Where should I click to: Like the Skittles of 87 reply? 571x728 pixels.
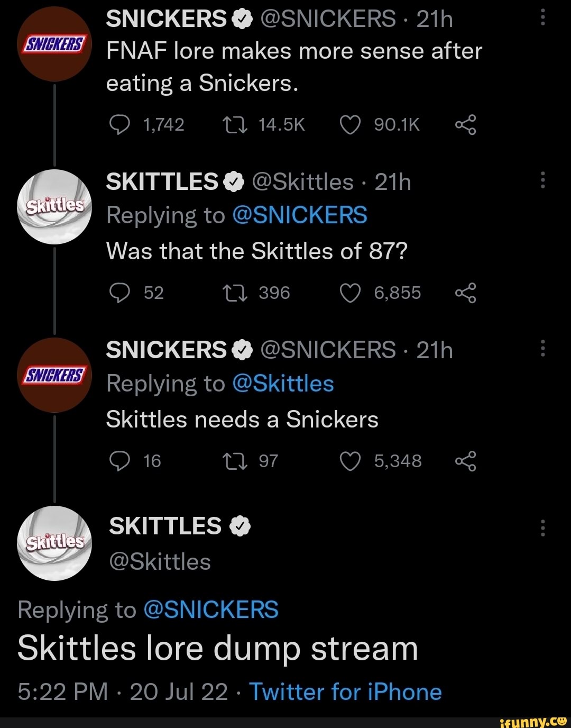click(350, 293)
